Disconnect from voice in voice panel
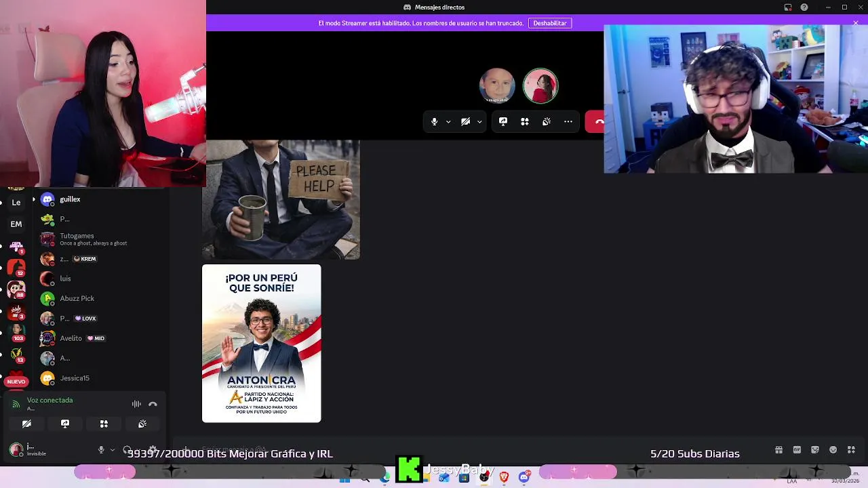Image resolution: width=868 pixels, height=488 pixels. click(153, 404)
